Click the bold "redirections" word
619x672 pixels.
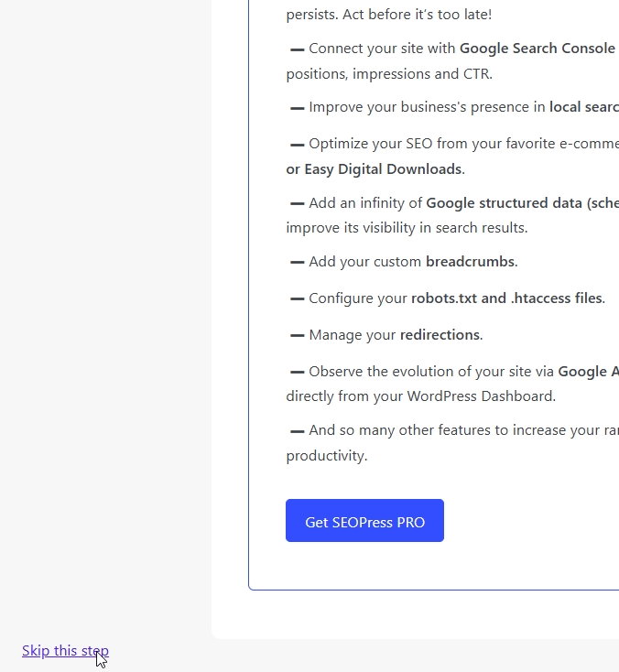tap(440, 335)
